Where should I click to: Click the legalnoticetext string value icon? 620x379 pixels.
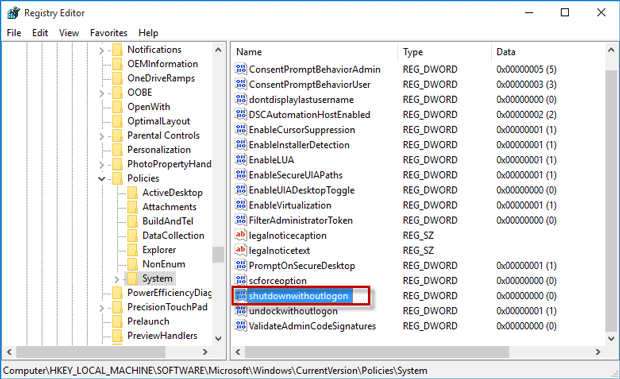[240, 250]
